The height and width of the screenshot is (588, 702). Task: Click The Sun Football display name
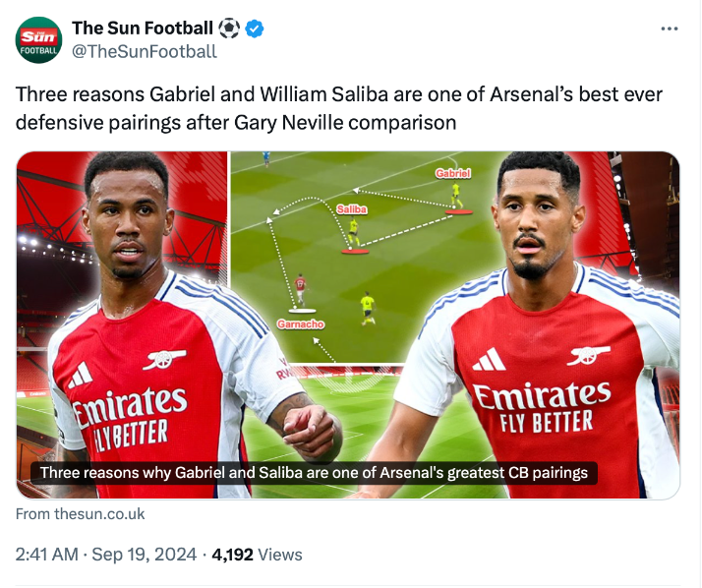[x=142, y=29]
